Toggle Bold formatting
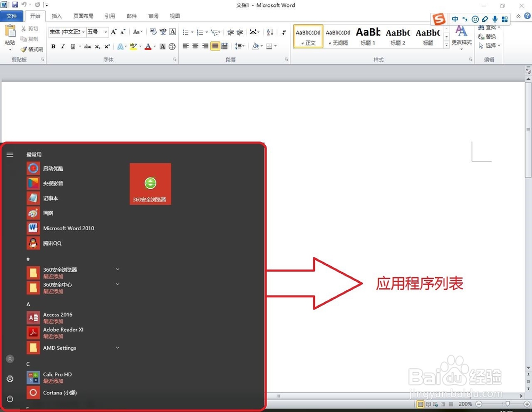Screen dimensions: 532x412 click(53, 46)
